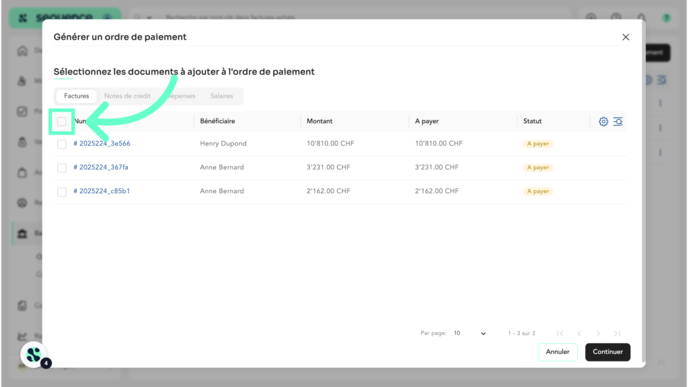Click the amount 2'162.00 CHF in A payer column

(437, 191)
